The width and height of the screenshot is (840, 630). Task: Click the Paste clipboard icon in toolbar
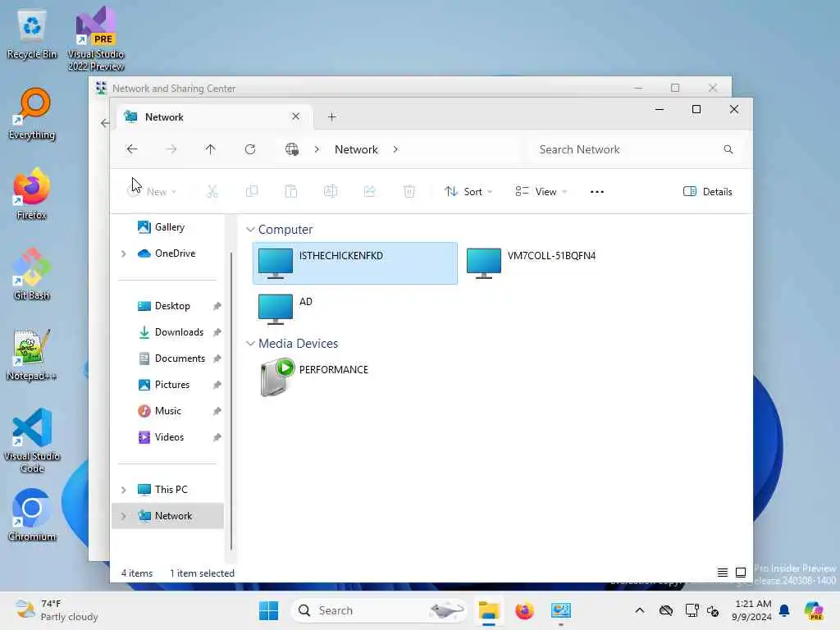coord(291,191)
